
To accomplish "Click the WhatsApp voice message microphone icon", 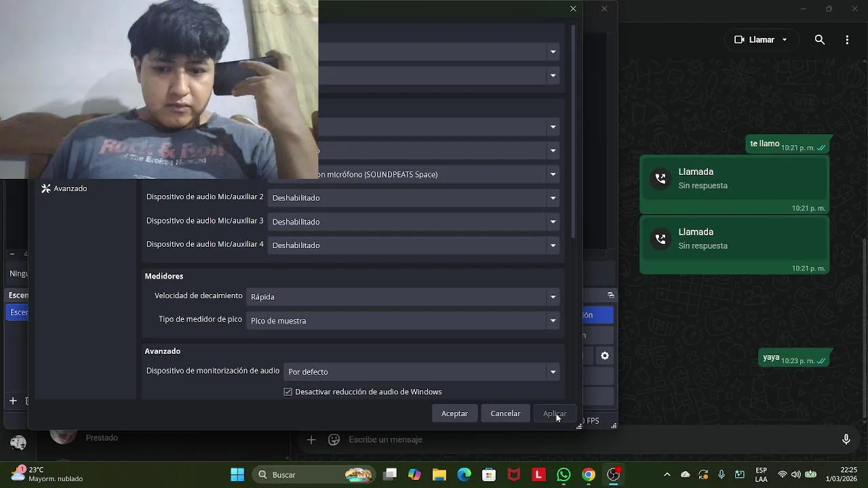I will 846,440.
